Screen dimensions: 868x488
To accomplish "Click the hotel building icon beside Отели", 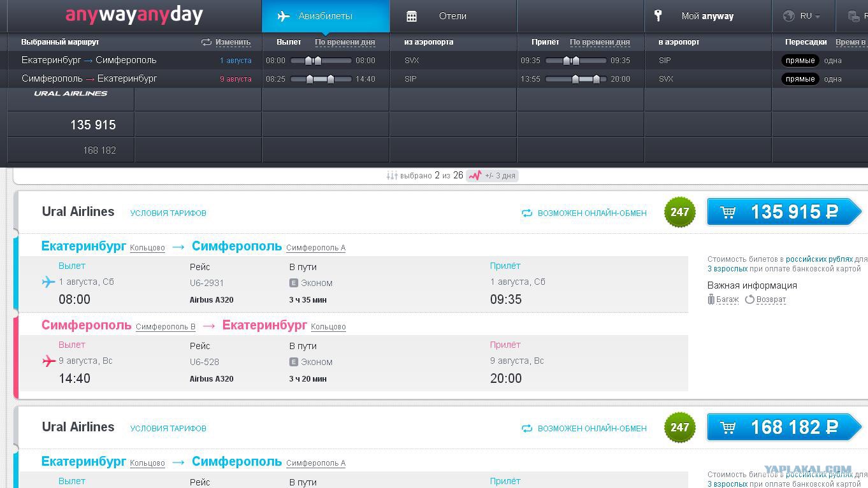I will [x=412, y=16].
